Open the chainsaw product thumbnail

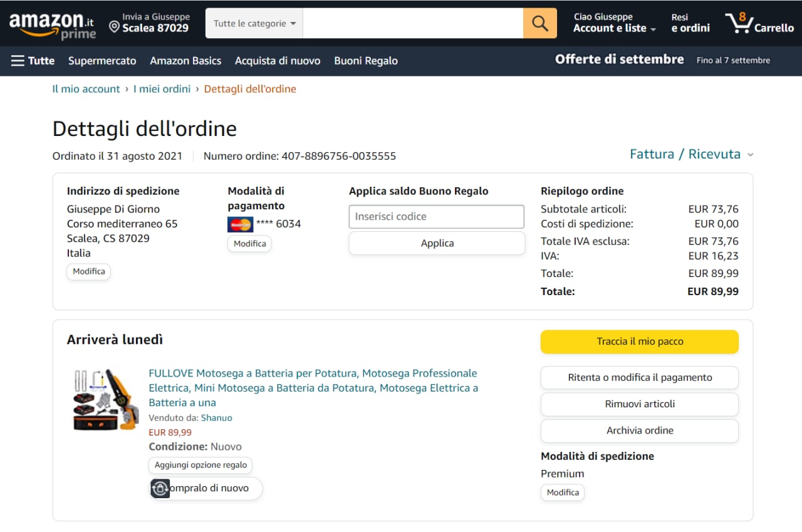point(105,399)
